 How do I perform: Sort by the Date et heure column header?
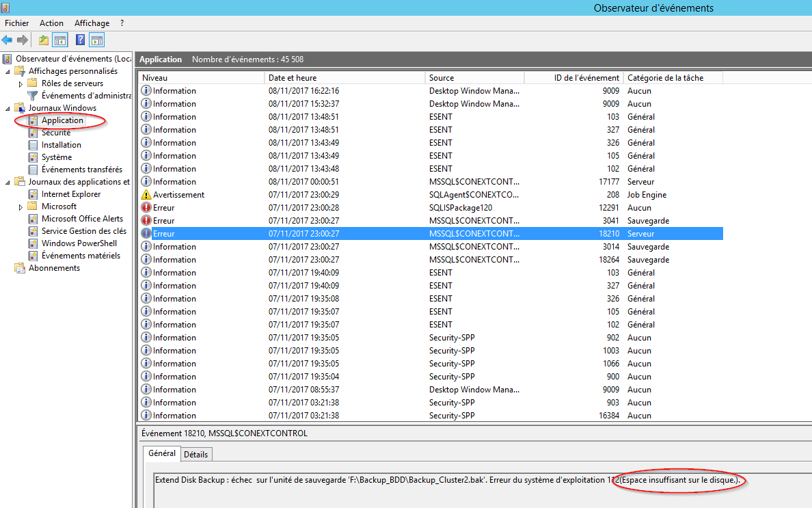[x=292, y=78]
